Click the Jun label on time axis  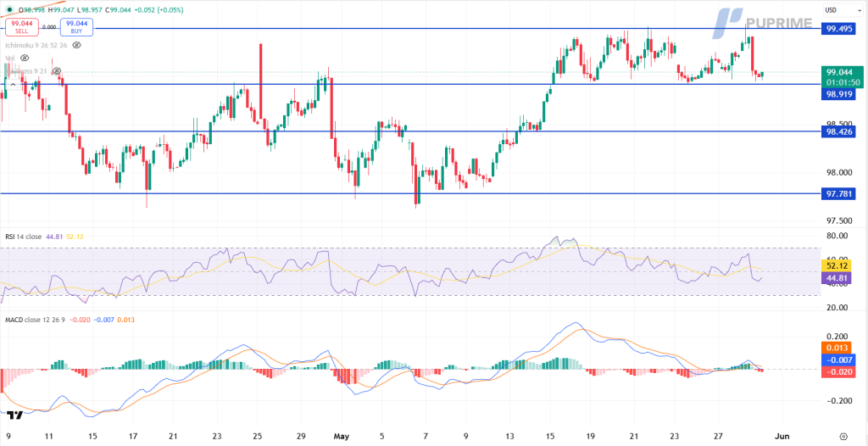[x=783, y=436]
